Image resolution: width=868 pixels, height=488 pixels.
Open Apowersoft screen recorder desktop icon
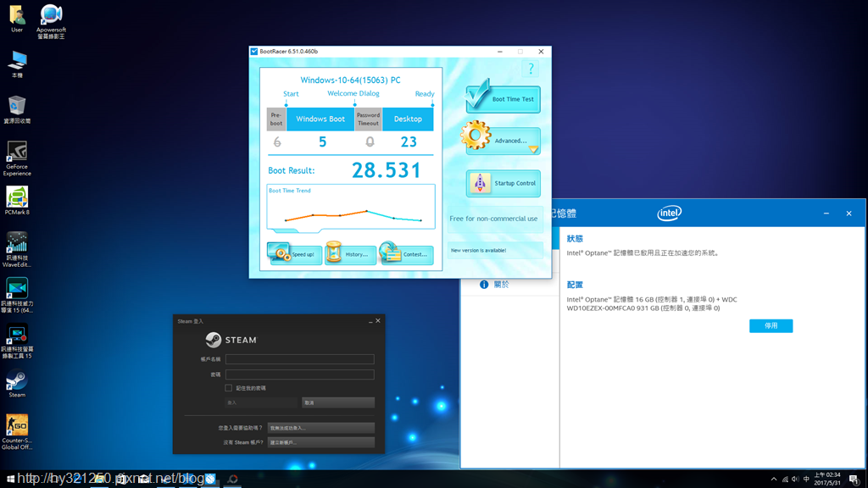(x=51, y=21)
